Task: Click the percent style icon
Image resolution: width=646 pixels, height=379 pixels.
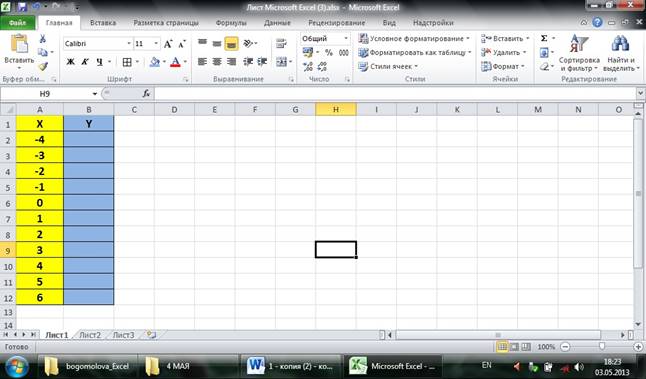Action: (328, 53)
